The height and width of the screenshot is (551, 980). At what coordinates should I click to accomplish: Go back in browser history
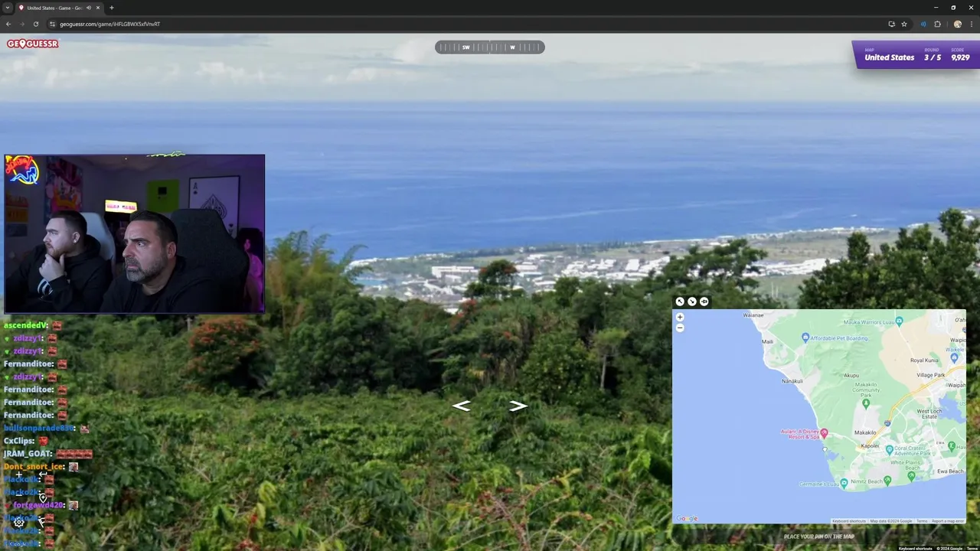click(x=8, y=24)
